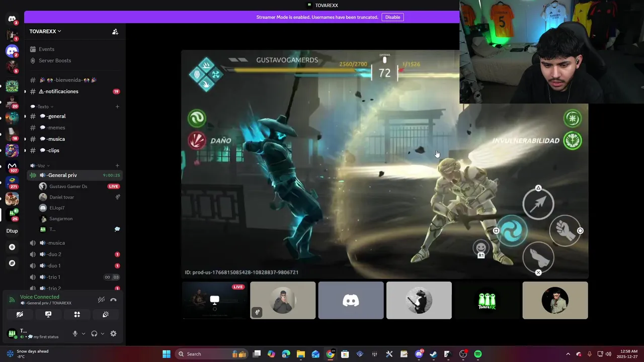
Task: Click the kick foot button in game stream
Action: pyautogui.click(x=538, y=257)
